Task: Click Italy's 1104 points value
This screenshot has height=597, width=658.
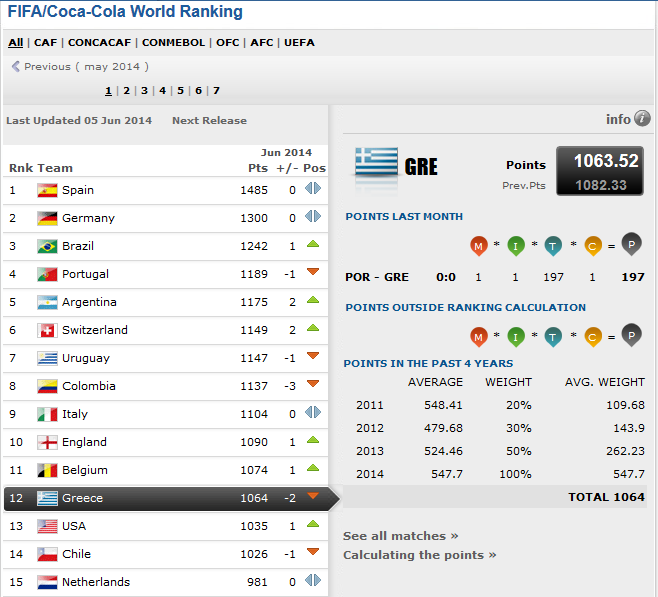Action: pyautogui.click(x=254, y=414)
